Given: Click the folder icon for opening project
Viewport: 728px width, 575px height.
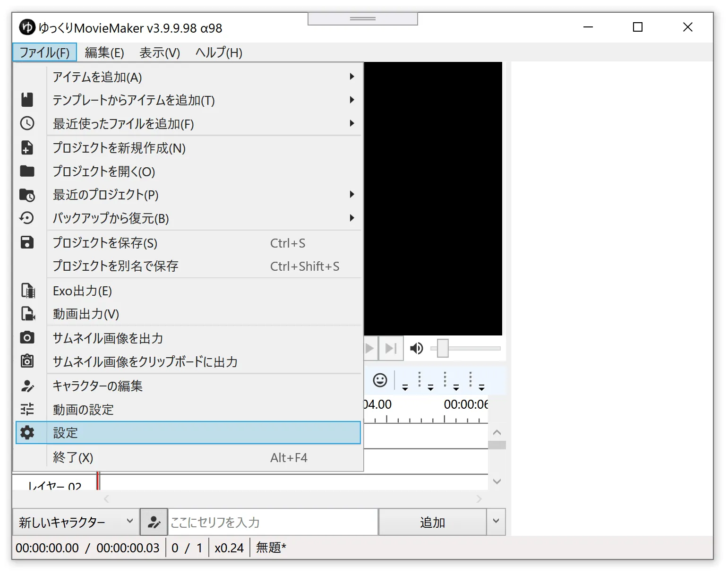Looking at the screenshot, I should (x=27, y=171).
